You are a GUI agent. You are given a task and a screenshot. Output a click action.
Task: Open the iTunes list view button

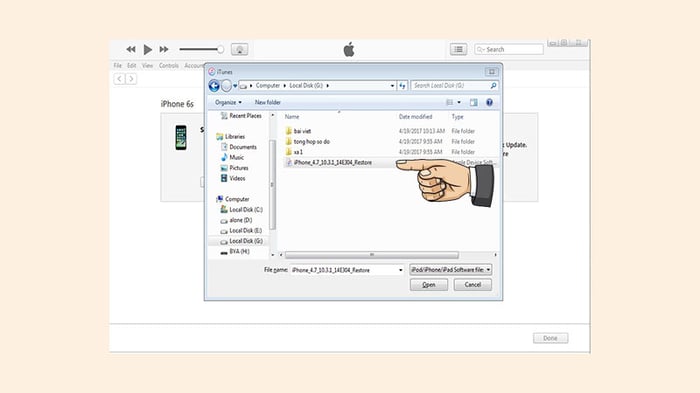pyautogui.click(x=458, y=49)
